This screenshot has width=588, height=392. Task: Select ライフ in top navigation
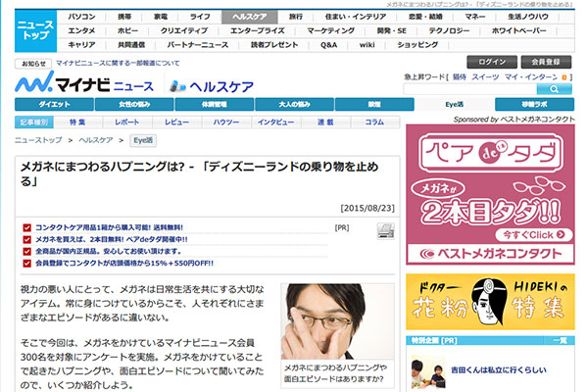point(200,17)
